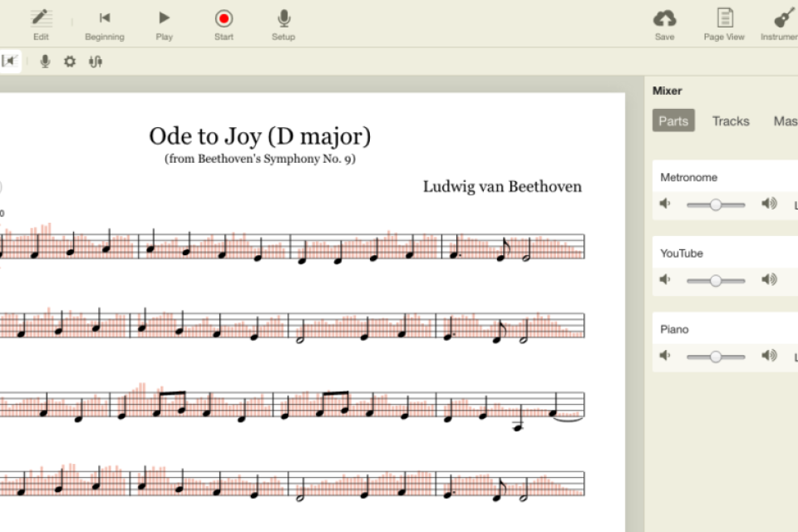The height and width of the screenshot is (532, 798).
Task: Click the Ode to Joy title text
Action: (x=259, y=135)
